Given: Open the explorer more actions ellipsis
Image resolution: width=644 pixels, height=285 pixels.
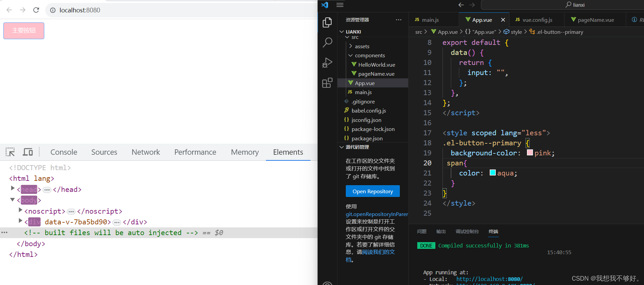Looking at the screenshot, I should 398,20.
